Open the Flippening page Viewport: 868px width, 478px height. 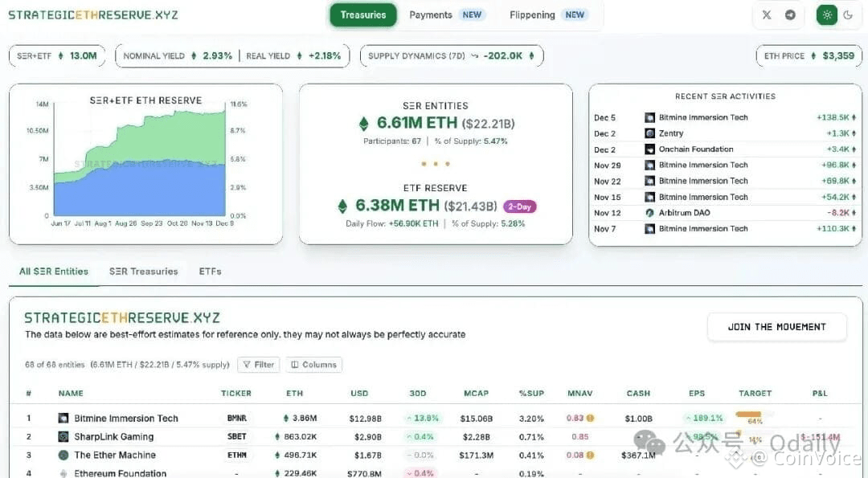click(x=547, y=15)
